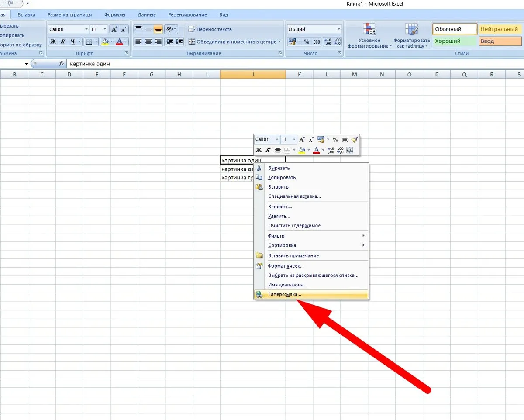Screen dimensions: 524x420
Task: Open the number format dropdown showing Общий
Action: coord(339,29)
